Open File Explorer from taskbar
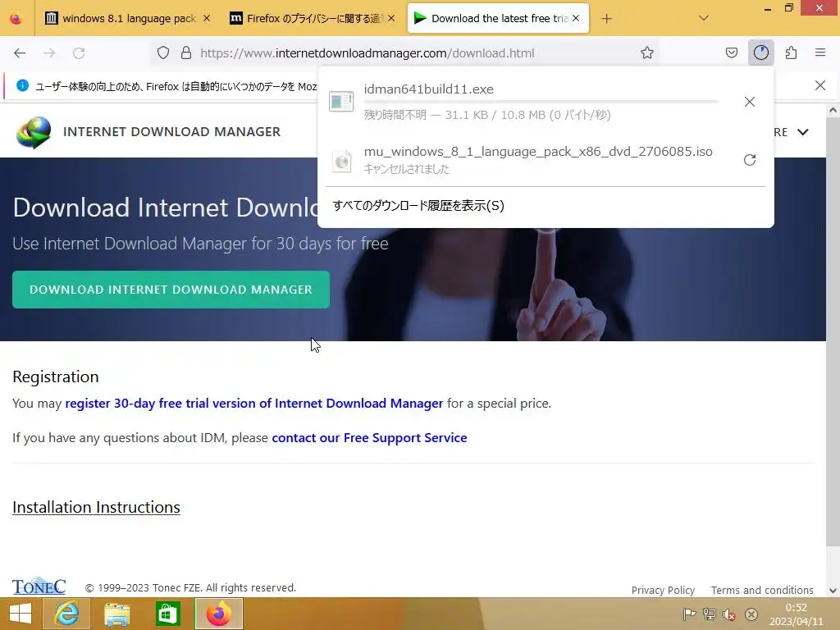Screen dimensions: 840x630 tap(116, 614)
